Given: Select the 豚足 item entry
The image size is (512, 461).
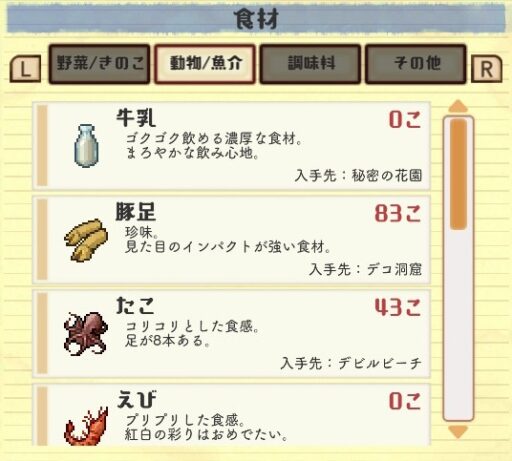Looking at the screenshot, I should click(231, 240).
